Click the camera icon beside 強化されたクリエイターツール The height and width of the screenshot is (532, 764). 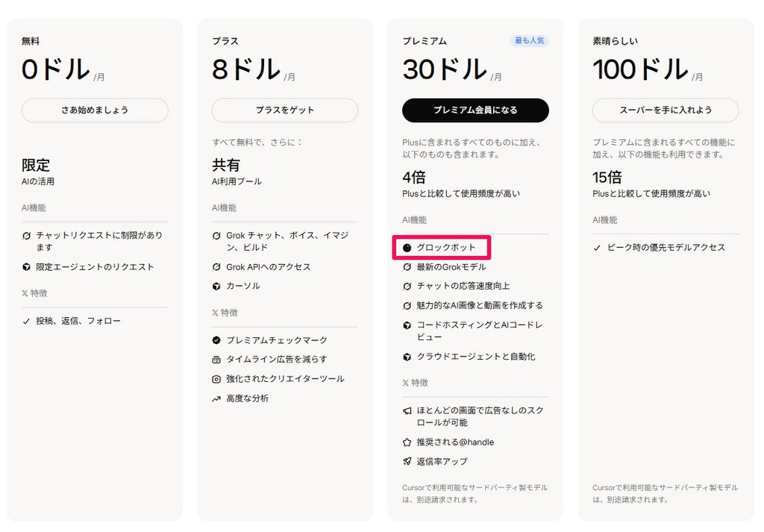tap(216, 379)
